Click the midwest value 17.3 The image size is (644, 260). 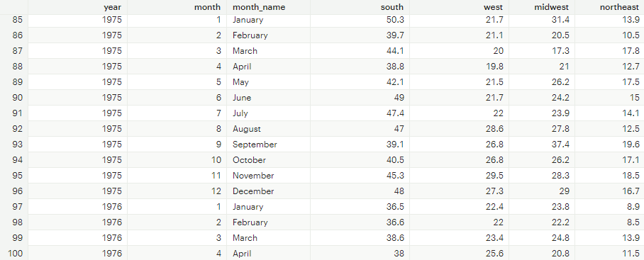562,51
